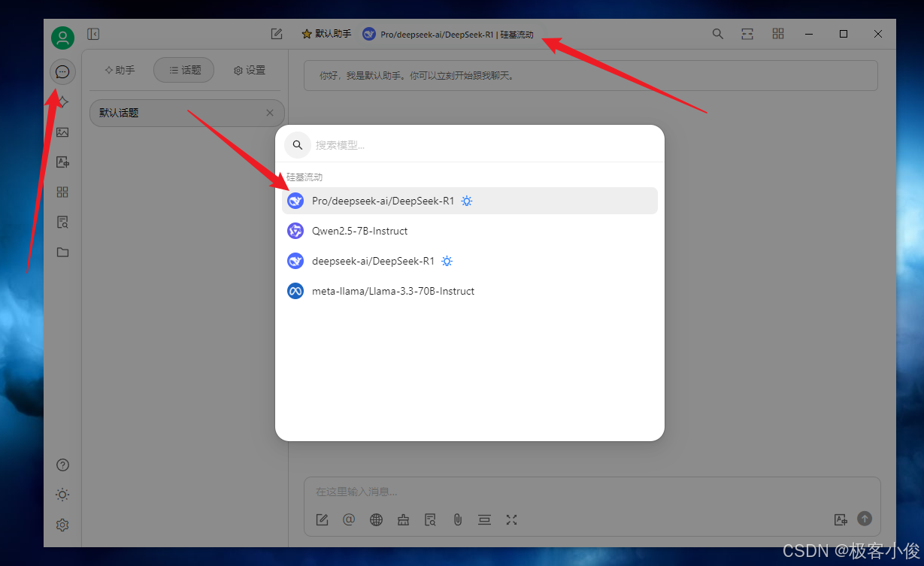Open the help documentation icon

tap(62, 465)
